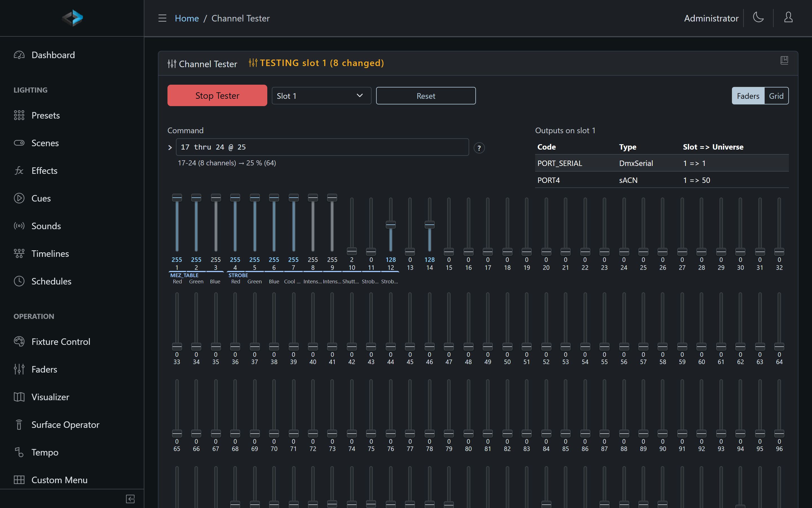Click the Surface Operator icon

19,425
